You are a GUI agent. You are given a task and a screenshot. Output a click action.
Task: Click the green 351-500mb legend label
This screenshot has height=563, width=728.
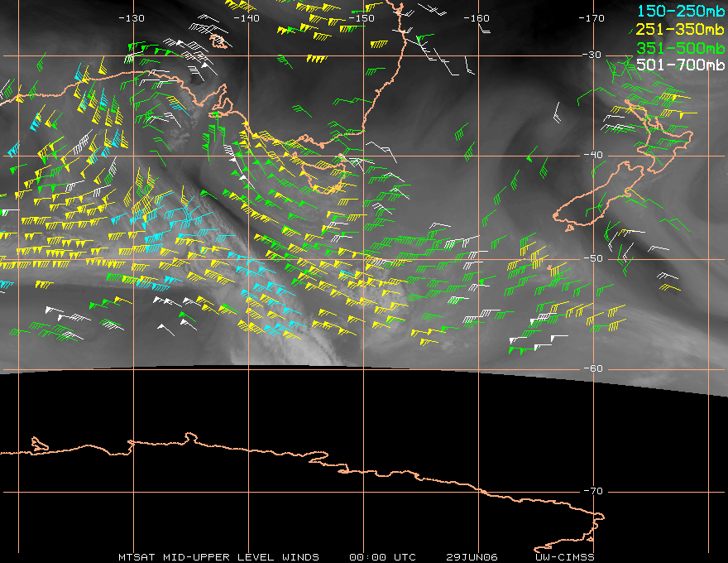click(x=680, y=48)
